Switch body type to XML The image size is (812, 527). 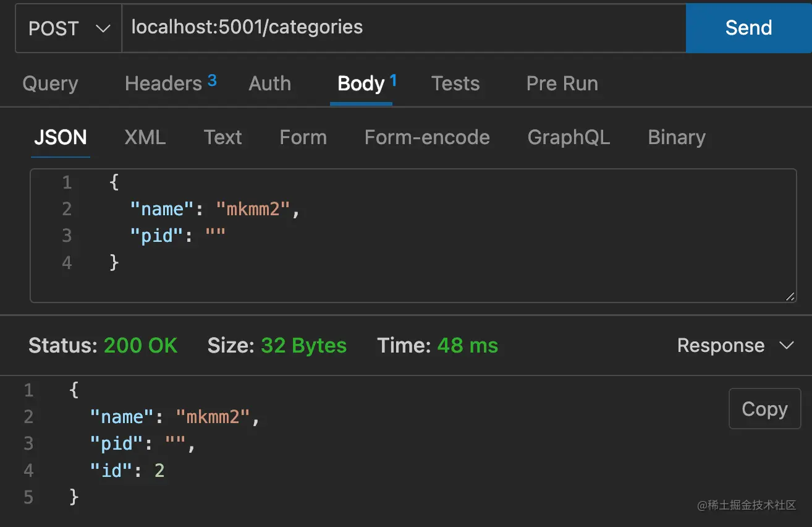(x=145, y=137)
